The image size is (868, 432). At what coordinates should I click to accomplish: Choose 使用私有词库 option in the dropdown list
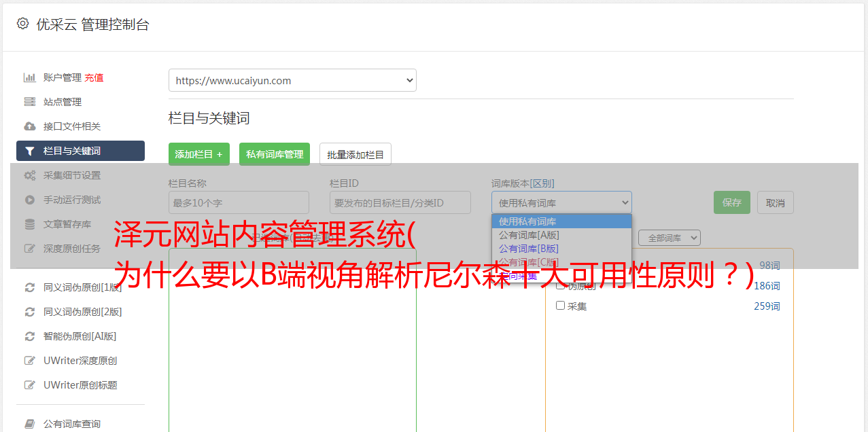(561, 221)
